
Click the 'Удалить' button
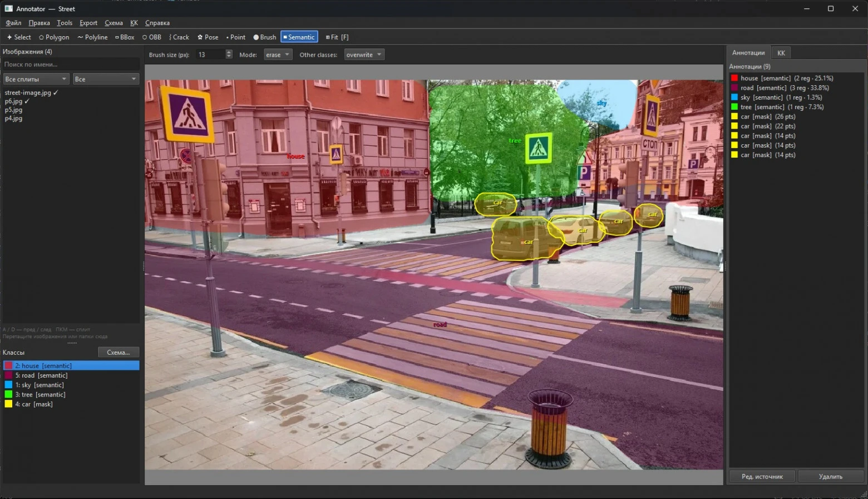(831, 477)
